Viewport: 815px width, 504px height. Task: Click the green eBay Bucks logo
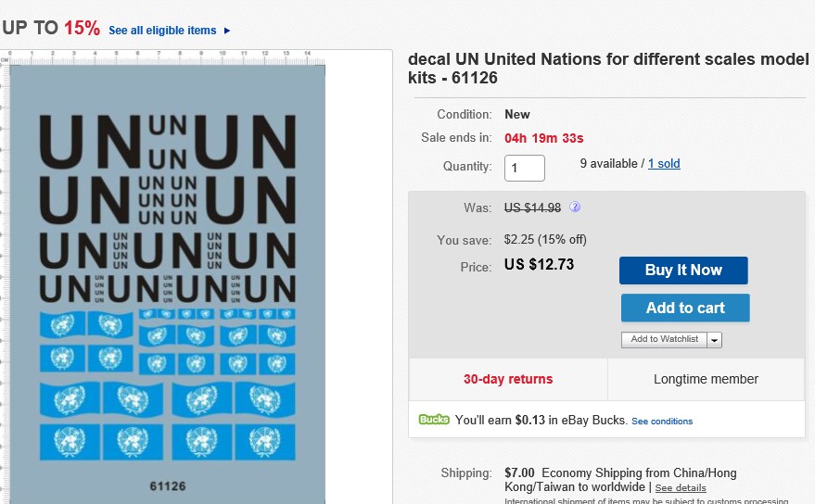coord(434,420)
